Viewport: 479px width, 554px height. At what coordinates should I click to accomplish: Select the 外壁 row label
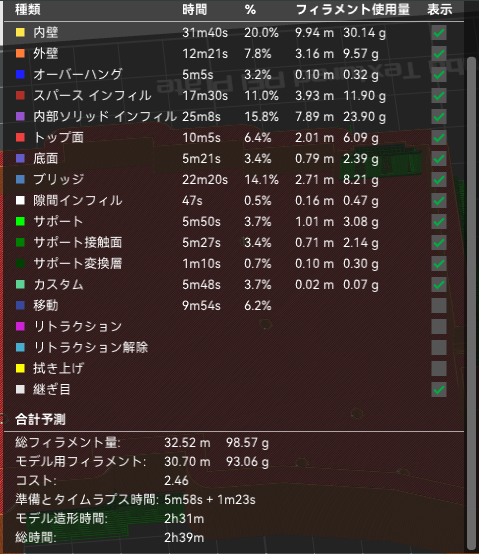[46, 54]
